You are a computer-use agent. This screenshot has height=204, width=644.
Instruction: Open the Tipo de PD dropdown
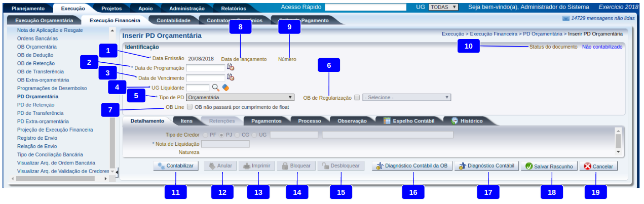click(240, 97)
